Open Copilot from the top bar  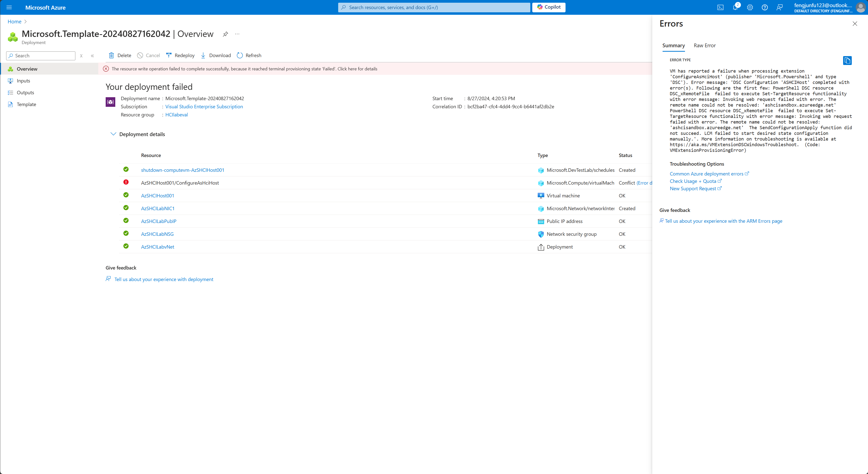click(549, 7)
